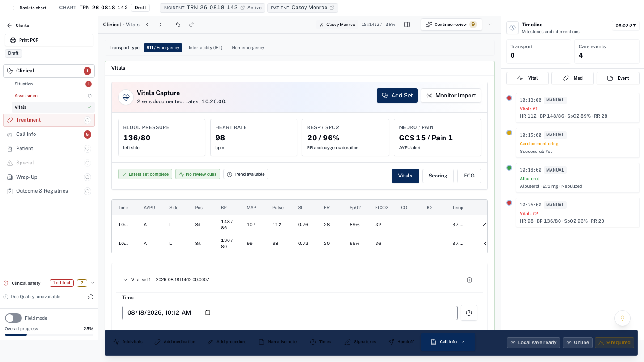Screen dimensions: 644x362
Task: Expand the Continue review dropdown arrow
Action: [x=490, y=25]
